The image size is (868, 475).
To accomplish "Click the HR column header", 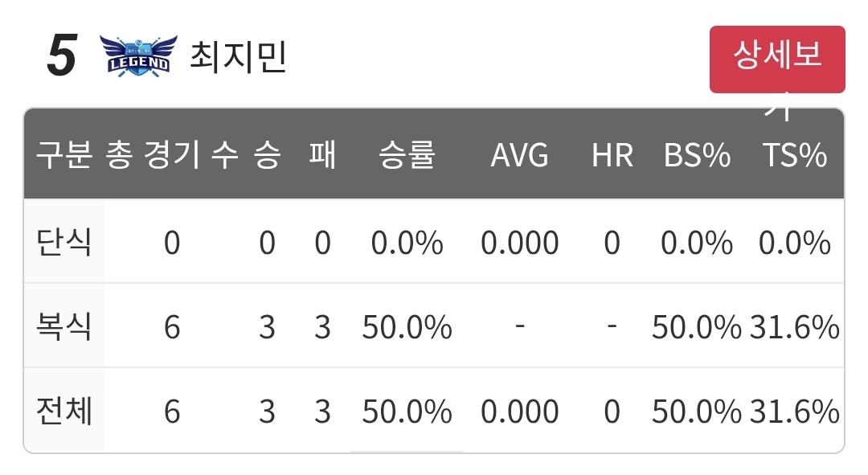I will coord(612,154).
